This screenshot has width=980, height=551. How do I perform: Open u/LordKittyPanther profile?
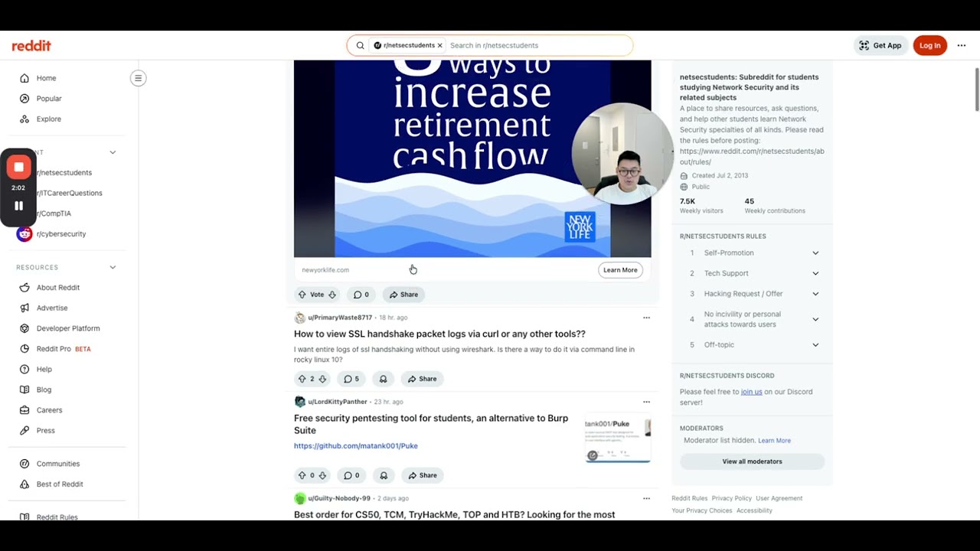(338, 402)
